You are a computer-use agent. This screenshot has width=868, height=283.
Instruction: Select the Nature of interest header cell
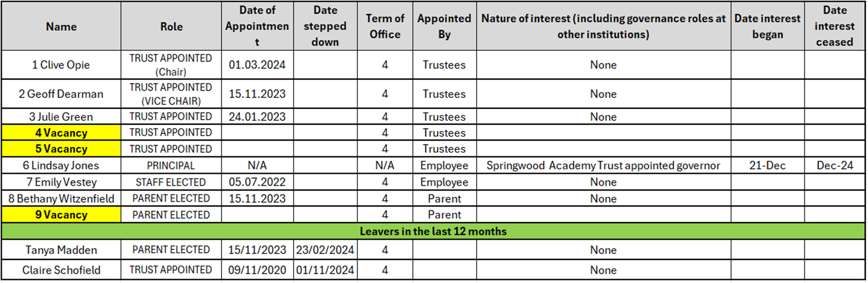click(603, 26)
